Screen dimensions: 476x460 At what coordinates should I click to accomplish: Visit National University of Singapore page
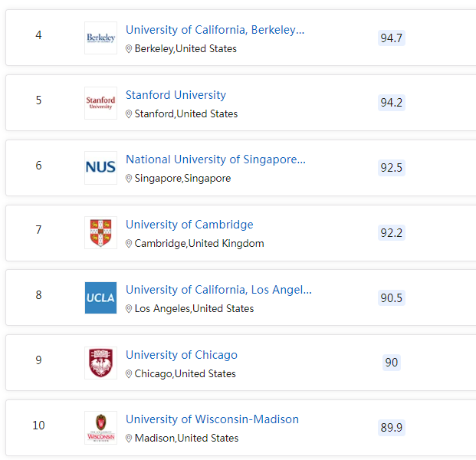click(215, 159)
